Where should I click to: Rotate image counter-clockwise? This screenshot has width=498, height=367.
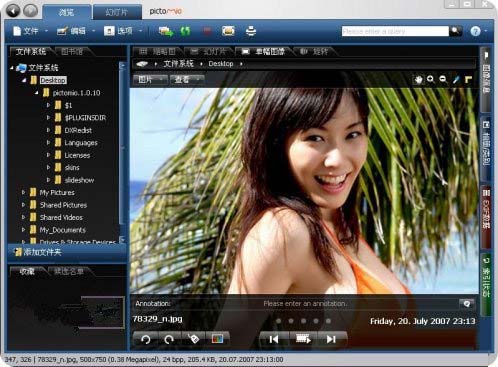(146, 339)
